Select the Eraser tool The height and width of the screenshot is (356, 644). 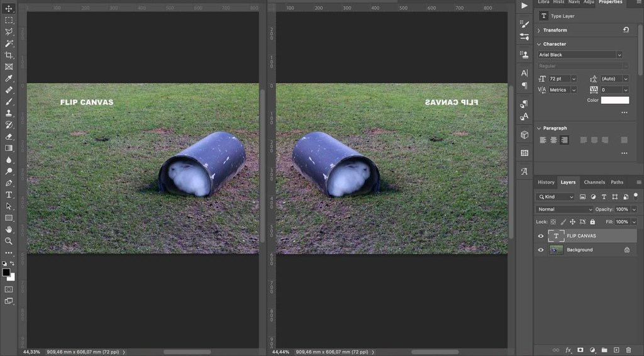click(x=9, y=136)
